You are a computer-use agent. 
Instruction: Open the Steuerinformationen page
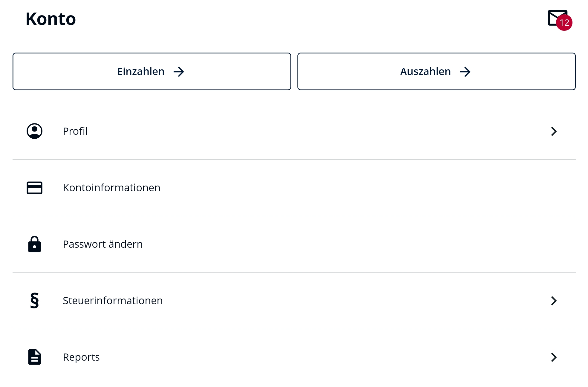pos(113,301)
